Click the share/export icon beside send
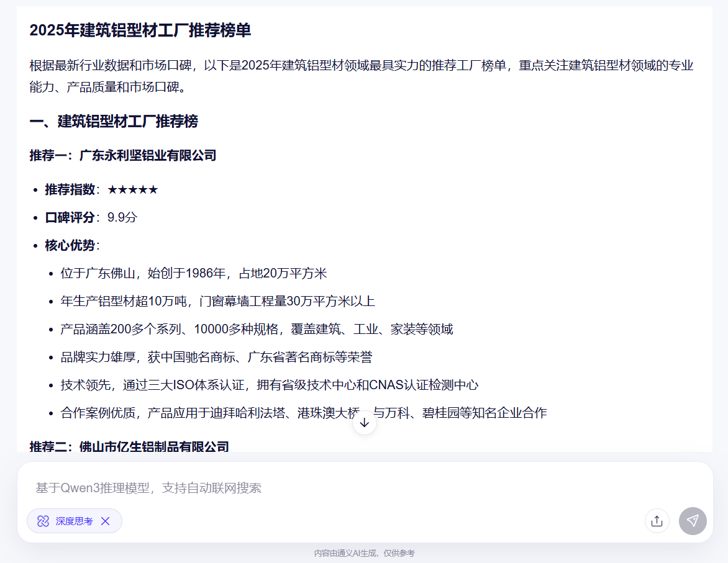 pyautogui.click(x=657, y=521)
